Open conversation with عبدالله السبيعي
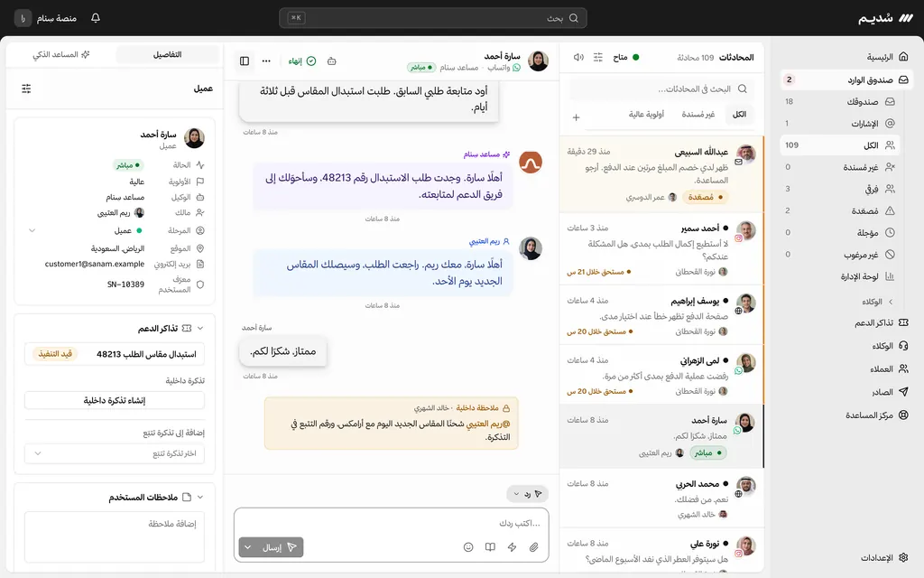924x578 pixels. click(x=661, y=174)
